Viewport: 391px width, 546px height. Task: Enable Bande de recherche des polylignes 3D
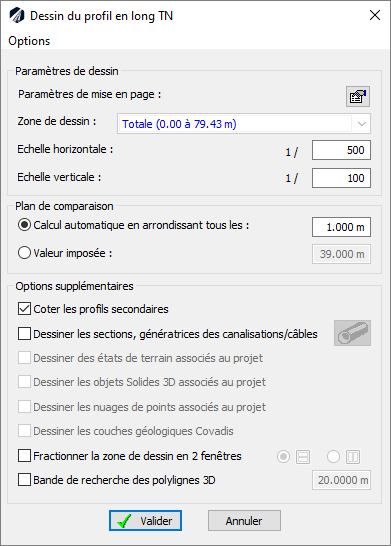pyautogui.click(x=24, y=480)
